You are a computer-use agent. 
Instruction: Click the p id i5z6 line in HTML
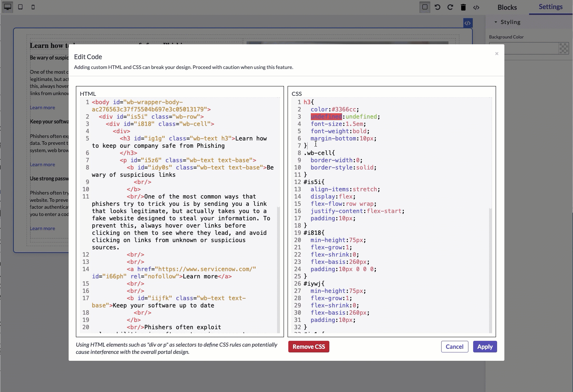188,160
